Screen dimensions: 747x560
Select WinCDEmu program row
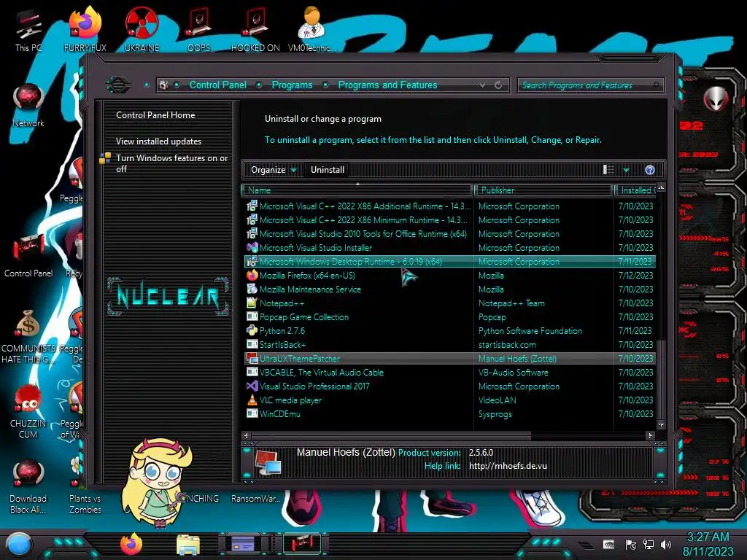tap(449, 414)
